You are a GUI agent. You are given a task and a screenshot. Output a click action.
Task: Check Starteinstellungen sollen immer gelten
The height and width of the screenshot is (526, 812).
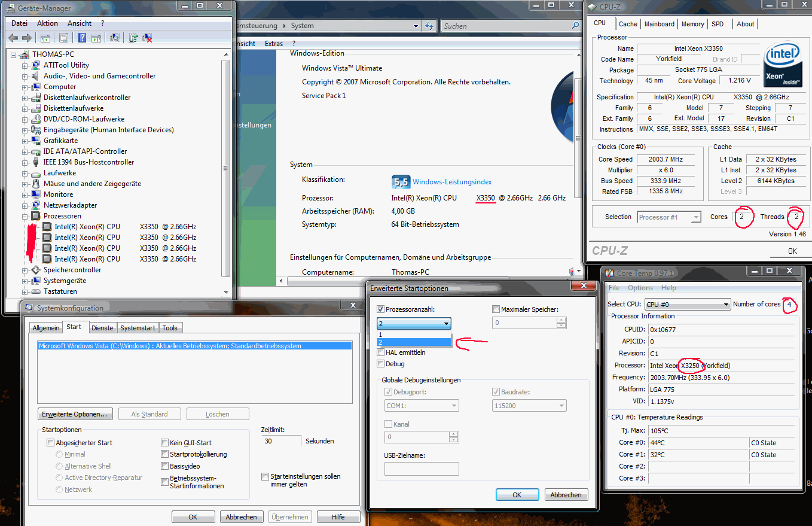265,476
